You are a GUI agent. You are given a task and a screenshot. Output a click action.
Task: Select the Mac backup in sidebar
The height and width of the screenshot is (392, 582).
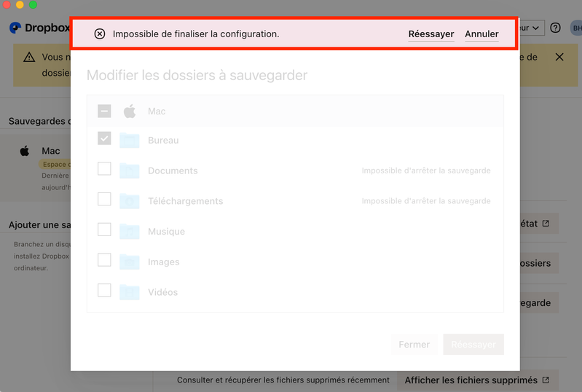36,168
